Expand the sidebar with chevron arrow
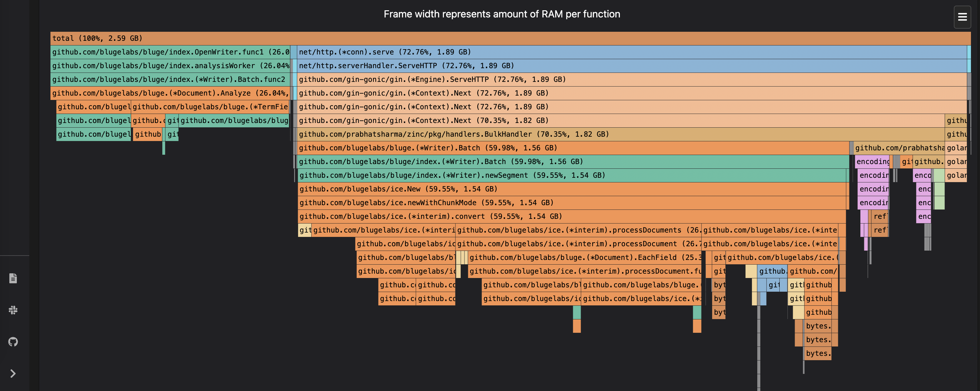Image resolution: width=980 pixels, height=391 pixels. point(13,374)
